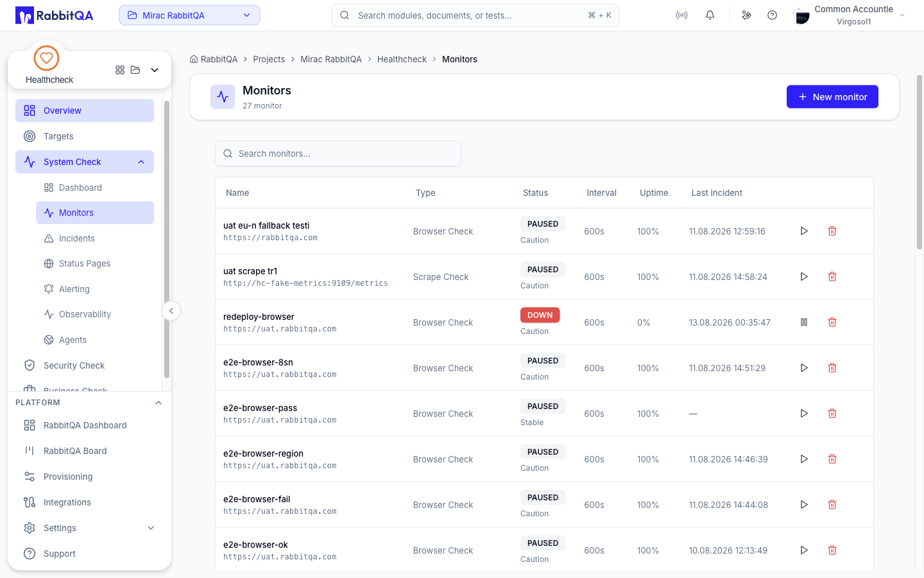The width and height of the screenshot is (924, 578).
Task: Switch to grid view in module switcher
Action: tap(120, 70)
